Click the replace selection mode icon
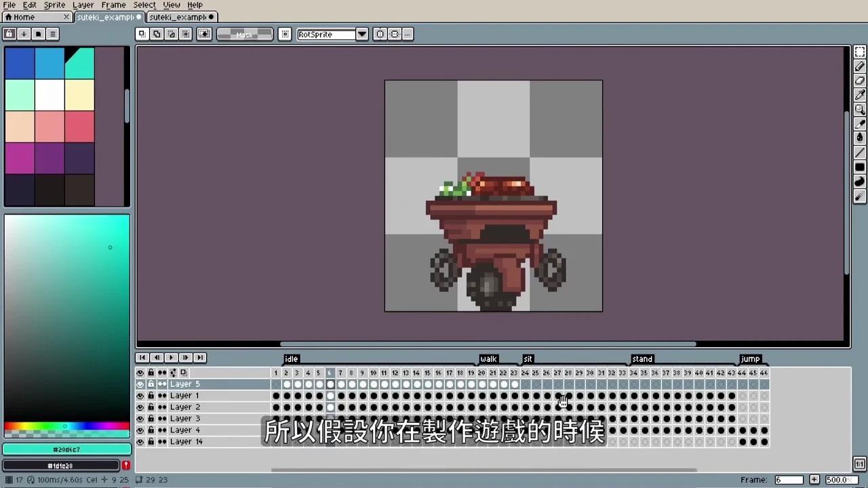This screenshot has height=488, width=868. click(142, 34)
